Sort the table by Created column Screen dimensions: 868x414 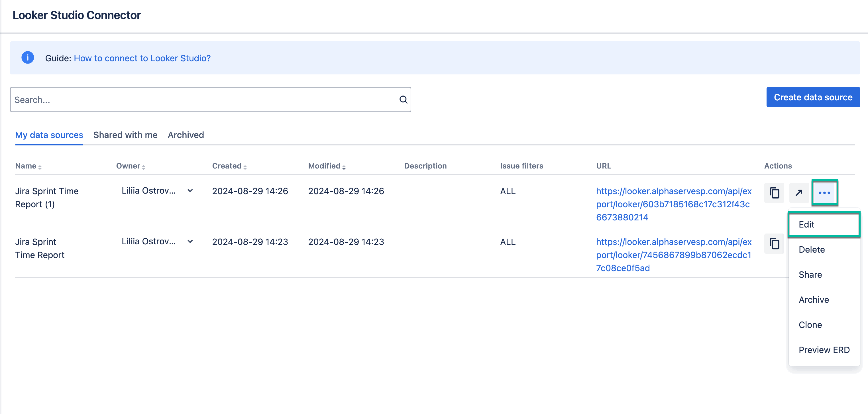pos(245,167)
